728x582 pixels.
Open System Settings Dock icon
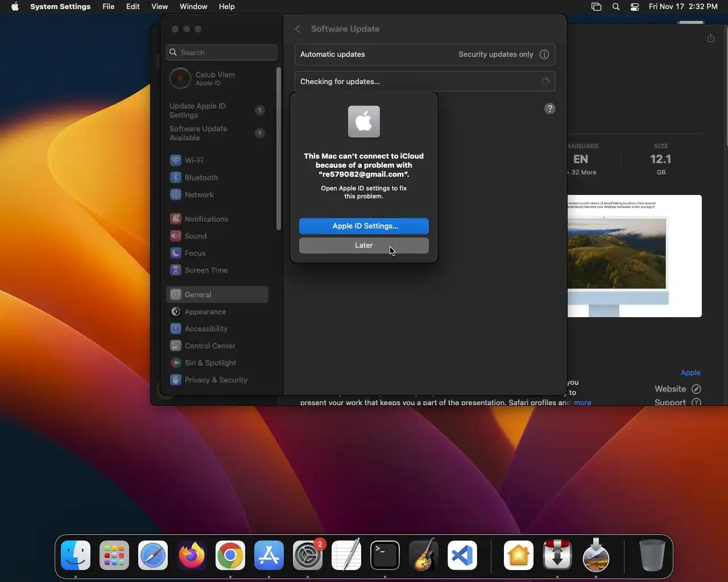coord(308,555)
